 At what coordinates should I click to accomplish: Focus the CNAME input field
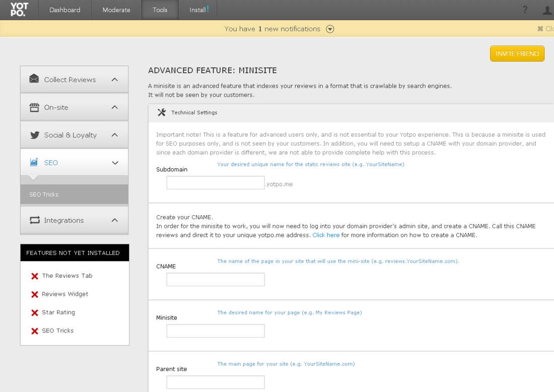pos(216,280)
